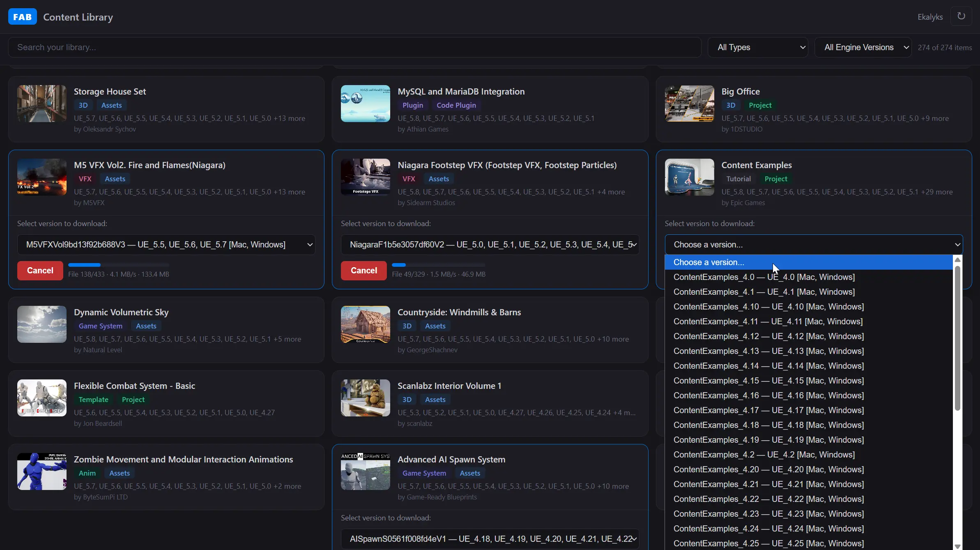The image size is (980, 550).
Task: Click the M5 VFX Vol2 Fire thumbnail
Action: point(42,177)
